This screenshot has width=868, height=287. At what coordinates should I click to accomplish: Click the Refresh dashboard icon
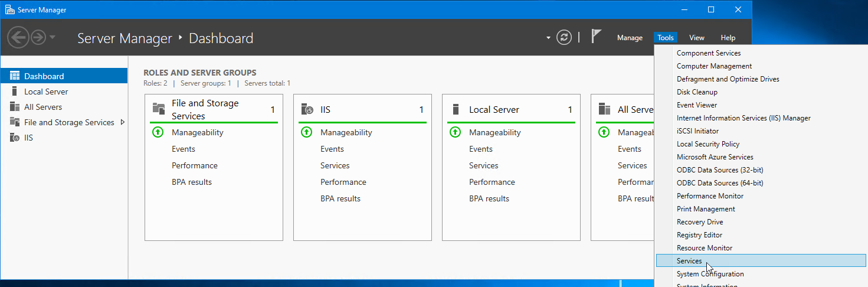[565, 38]
